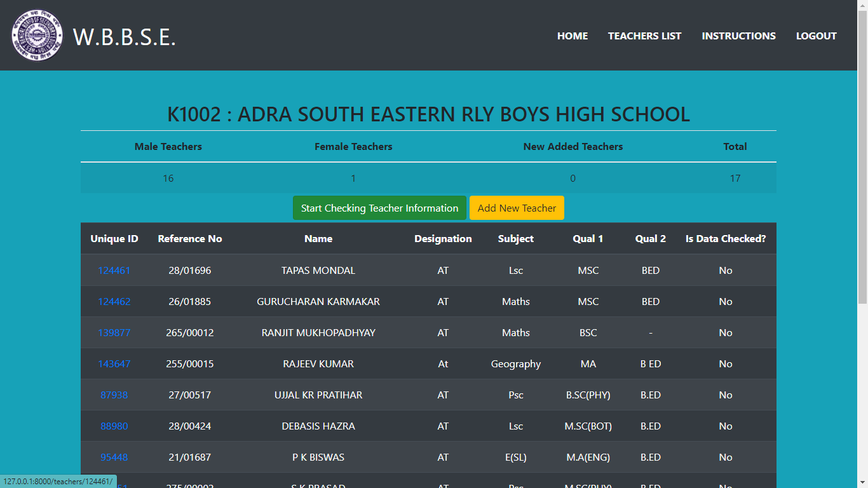Select the TAPAS MONDAL name cell
This screenshot has width=868, height=488.
tap(318, 271)
